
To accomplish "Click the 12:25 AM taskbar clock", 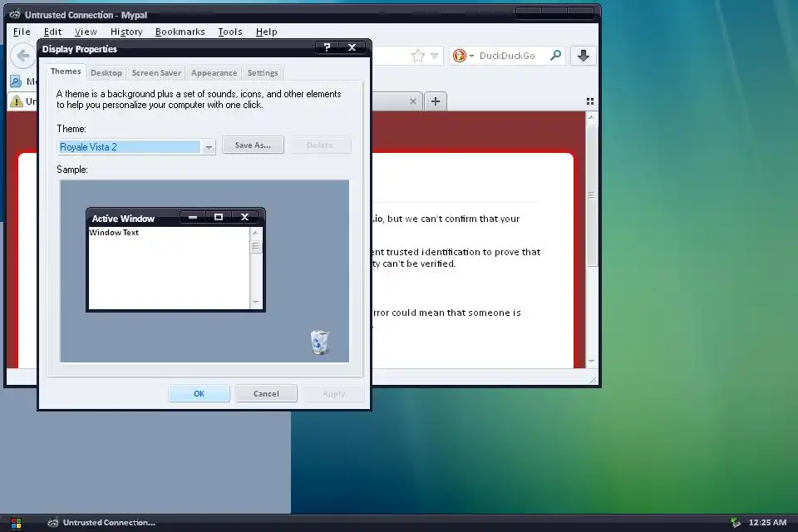I will pos(767,522).
